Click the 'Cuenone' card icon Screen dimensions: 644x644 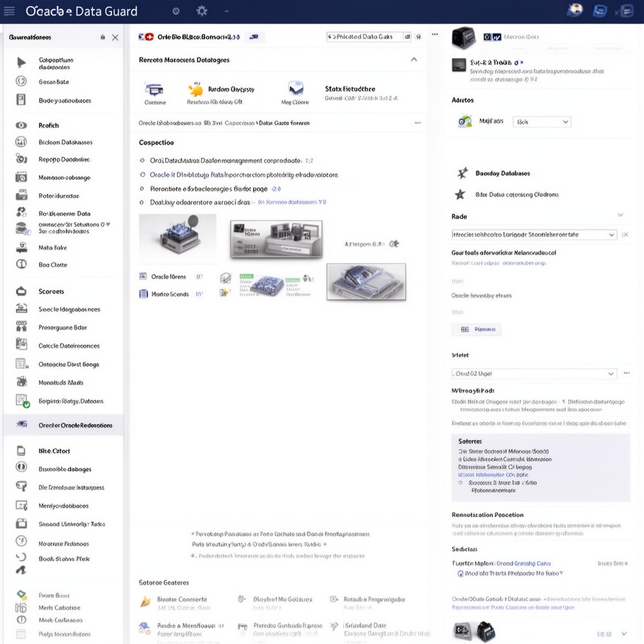(154, 89)
